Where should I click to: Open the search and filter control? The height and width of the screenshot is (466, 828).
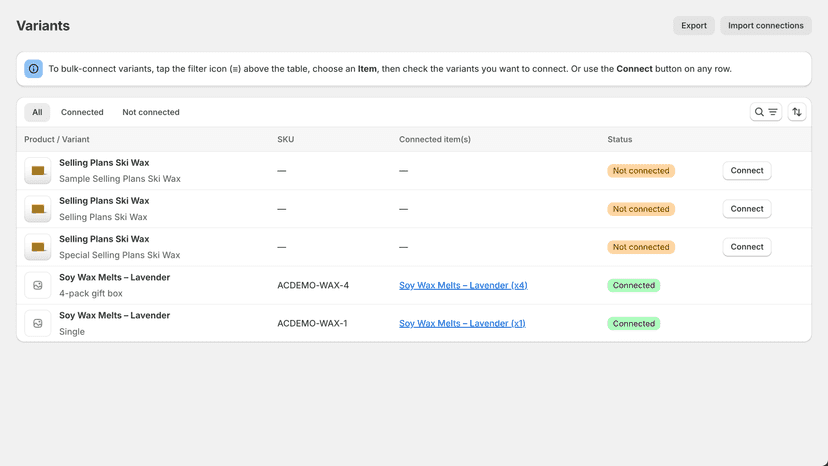(766, 112)
